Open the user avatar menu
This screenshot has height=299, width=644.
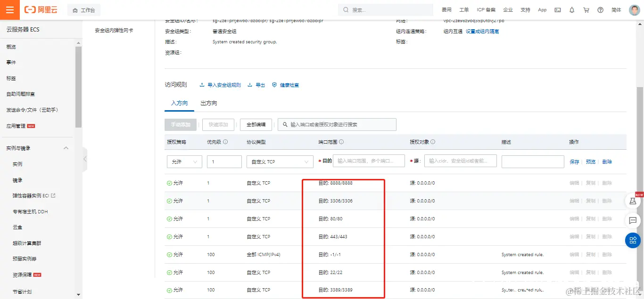click(635, 10)
